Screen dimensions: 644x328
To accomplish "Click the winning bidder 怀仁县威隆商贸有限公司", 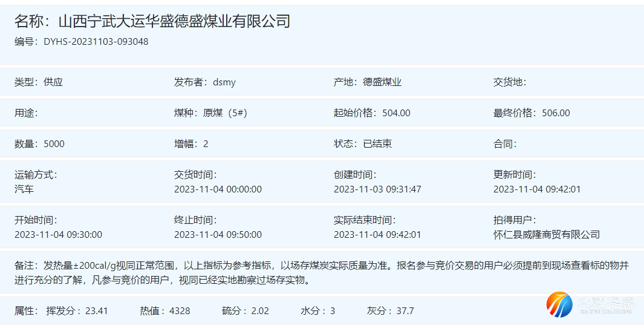I will pyautogui.click(x=547, y=234).
